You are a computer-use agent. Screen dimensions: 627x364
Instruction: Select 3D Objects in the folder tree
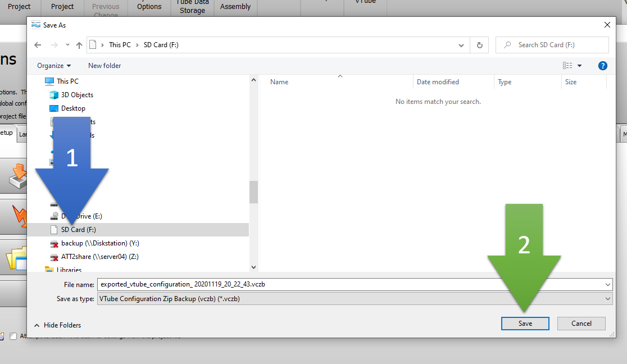tap(77, 95)
